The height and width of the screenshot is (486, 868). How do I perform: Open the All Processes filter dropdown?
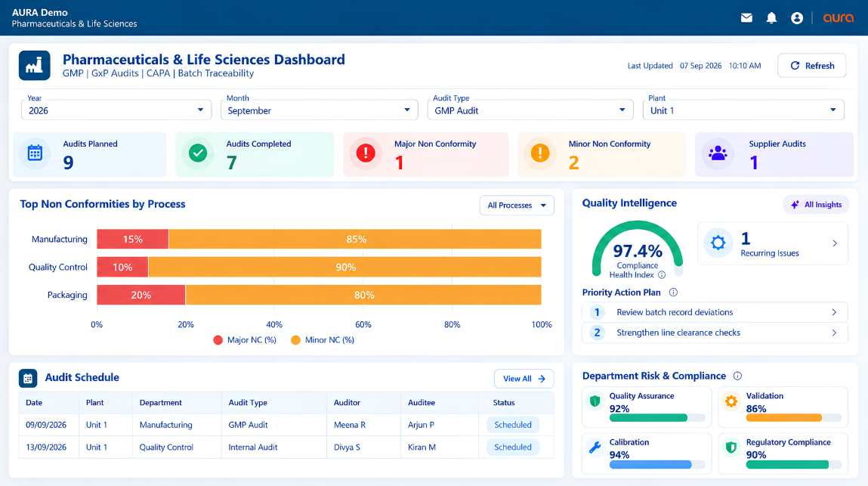pos(517,205)
